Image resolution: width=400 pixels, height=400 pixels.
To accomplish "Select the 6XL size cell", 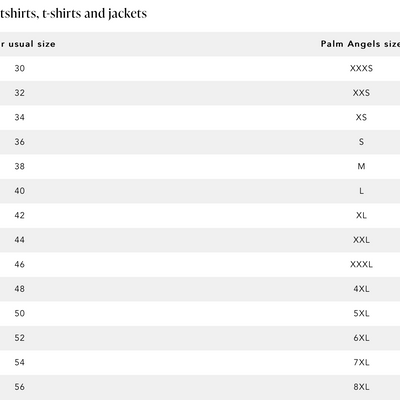I will (x=361, y=338).
